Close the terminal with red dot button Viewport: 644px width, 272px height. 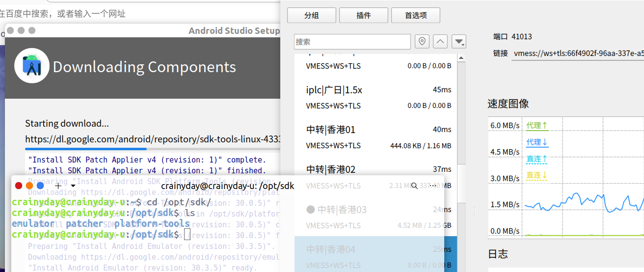19,186
